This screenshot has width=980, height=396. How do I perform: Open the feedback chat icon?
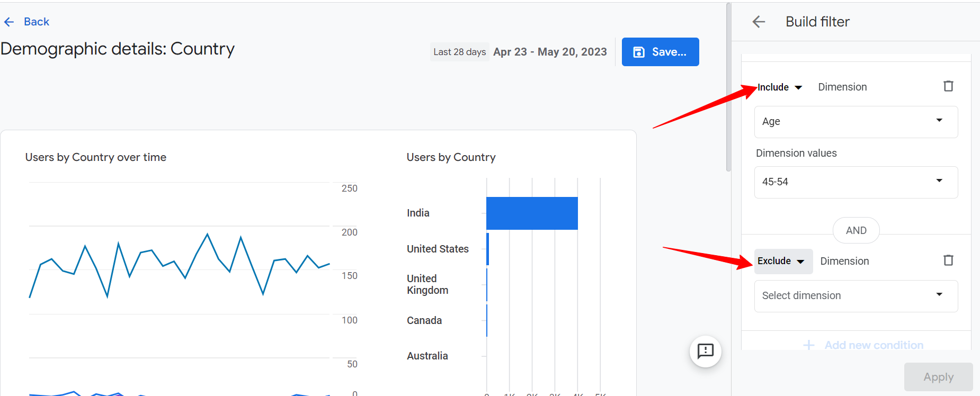tap(705, 351)
